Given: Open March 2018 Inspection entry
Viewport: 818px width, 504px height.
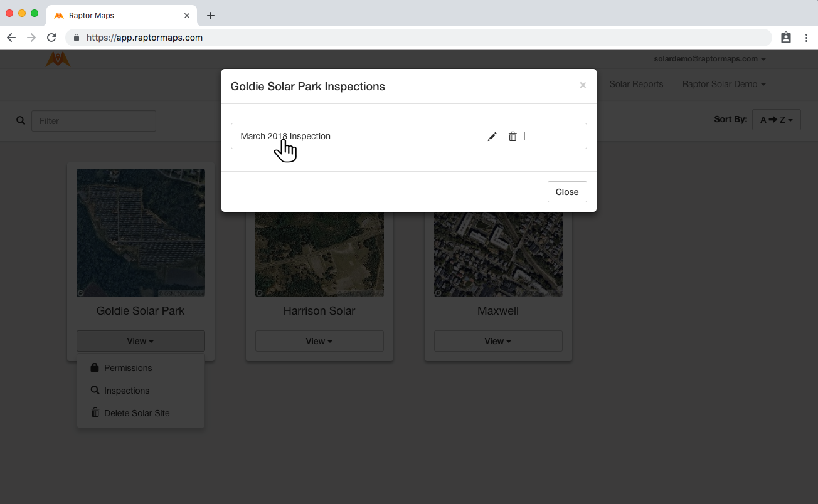Looking at the screenshot, I should (x=285, y=136).
